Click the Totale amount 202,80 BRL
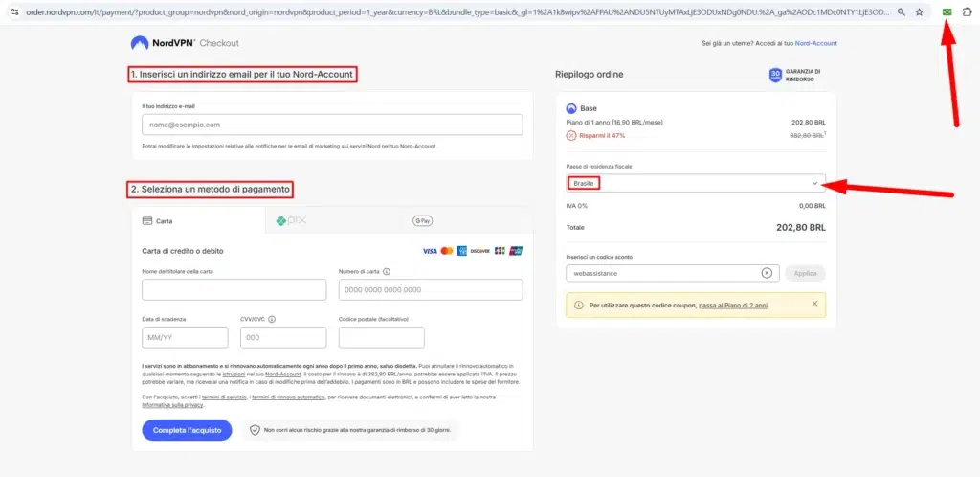 pyautogui.click(x=801, y=228)
